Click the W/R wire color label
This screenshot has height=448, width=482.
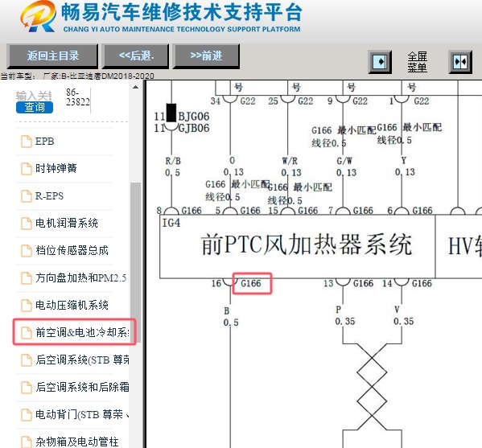pyautogui.click(x=290, y=161)
